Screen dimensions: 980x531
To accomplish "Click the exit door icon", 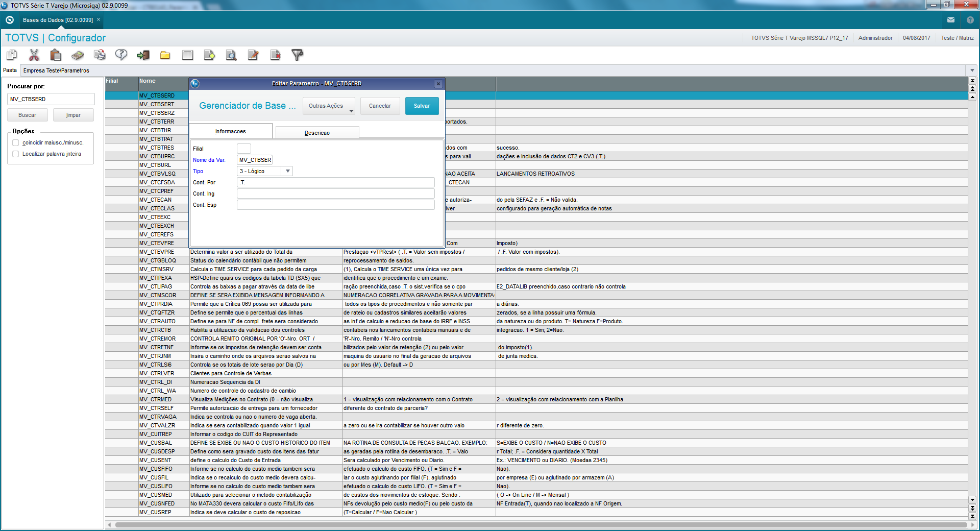I will [143, 55].
